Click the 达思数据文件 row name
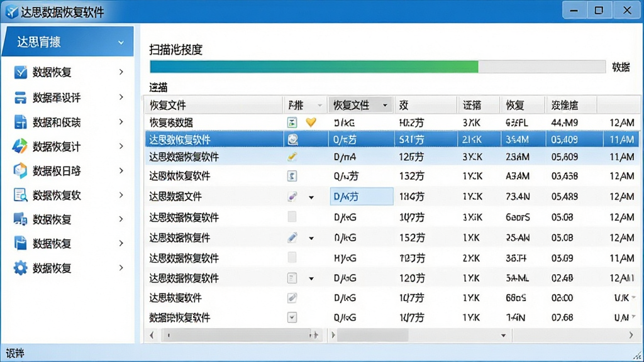644x362 pixels. [x=175, y=197]
